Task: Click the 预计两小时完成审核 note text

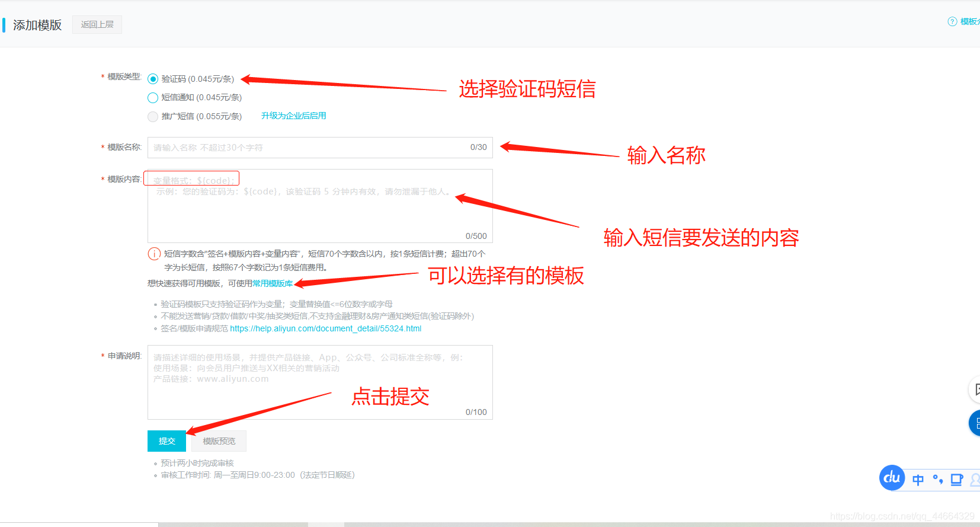Action: 197,463
